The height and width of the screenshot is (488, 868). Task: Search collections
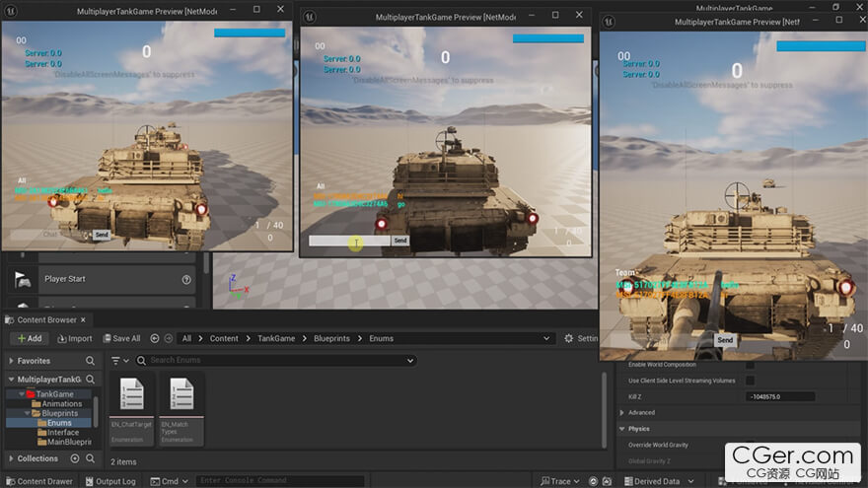point(90,458)
